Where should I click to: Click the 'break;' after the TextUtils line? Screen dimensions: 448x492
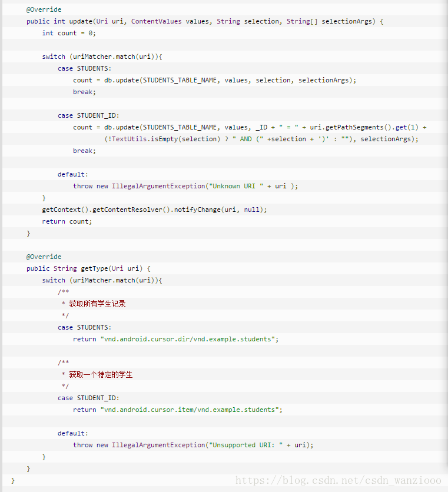pyautogui.click(x=84, y=151)
